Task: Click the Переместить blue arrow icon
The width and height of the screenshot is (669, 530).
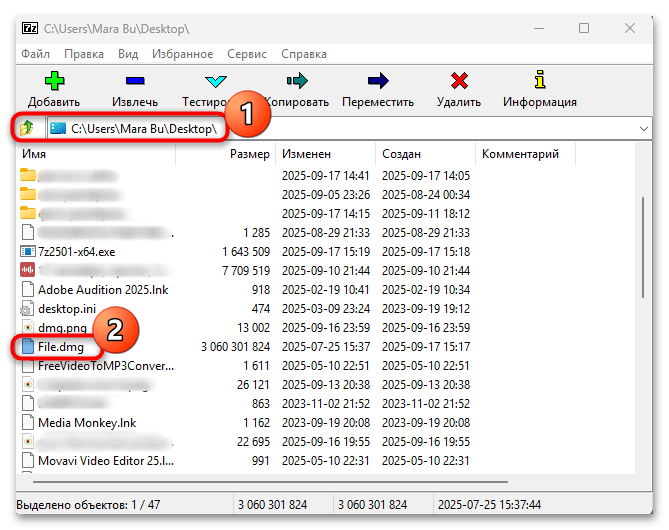Action: pyautogui.click(x=378, y=81)
